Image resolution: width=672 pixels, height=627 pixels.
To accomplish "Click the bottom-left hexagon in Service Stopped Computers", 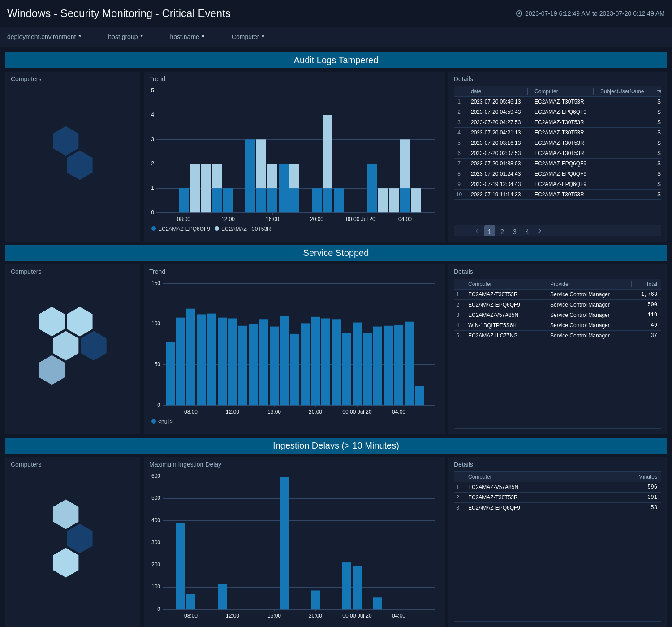I will click(52, 370).
